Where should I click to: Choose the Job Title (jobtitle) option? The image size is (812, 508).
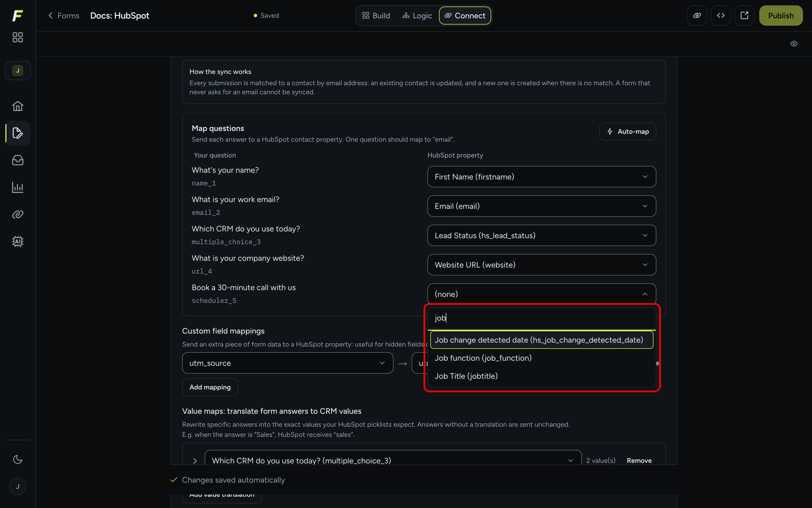pos(541,376)
